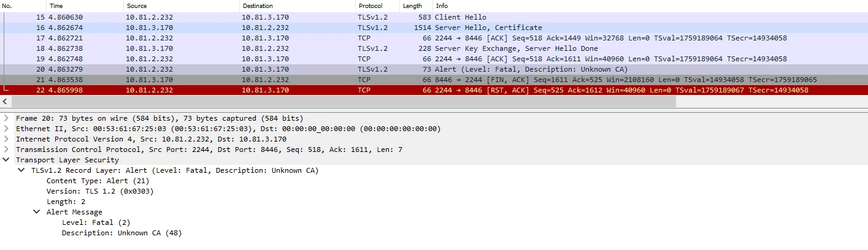The height and width of the screenshot is (250, 868).
Task: Select the Content Type: Alert (21) field
Action: (98, 181)
